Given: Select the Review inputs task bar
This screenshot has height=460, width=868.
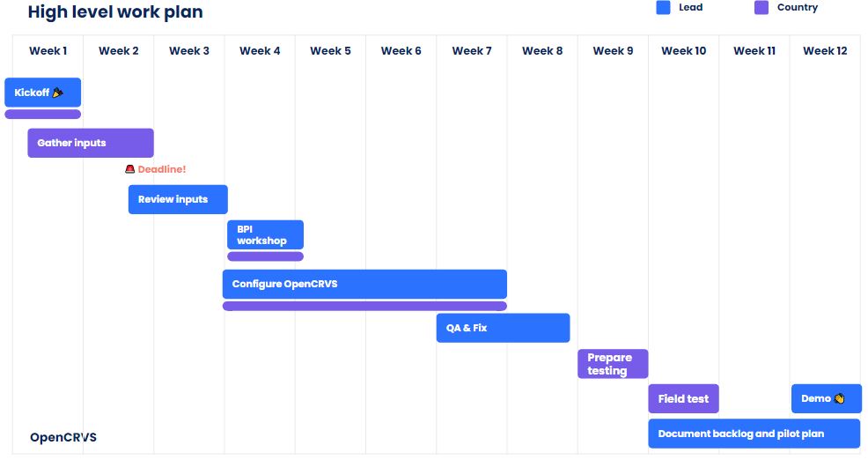Looking at the screenshot, I should pos(178,199).
